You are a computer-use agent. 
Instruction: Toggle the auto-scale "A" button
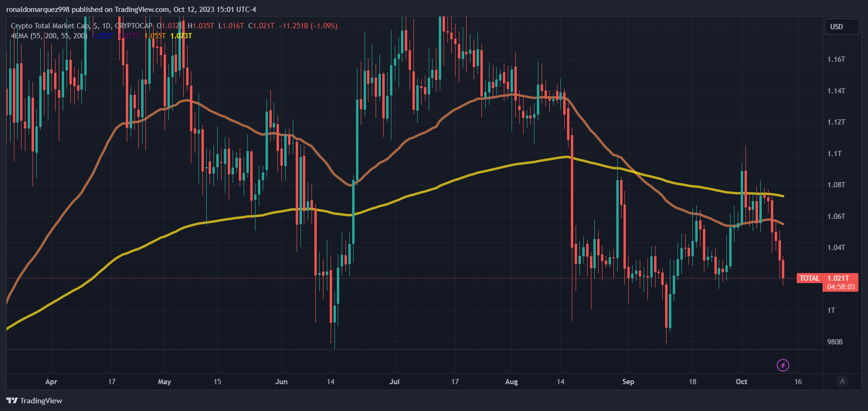click(x=842, y=381)
